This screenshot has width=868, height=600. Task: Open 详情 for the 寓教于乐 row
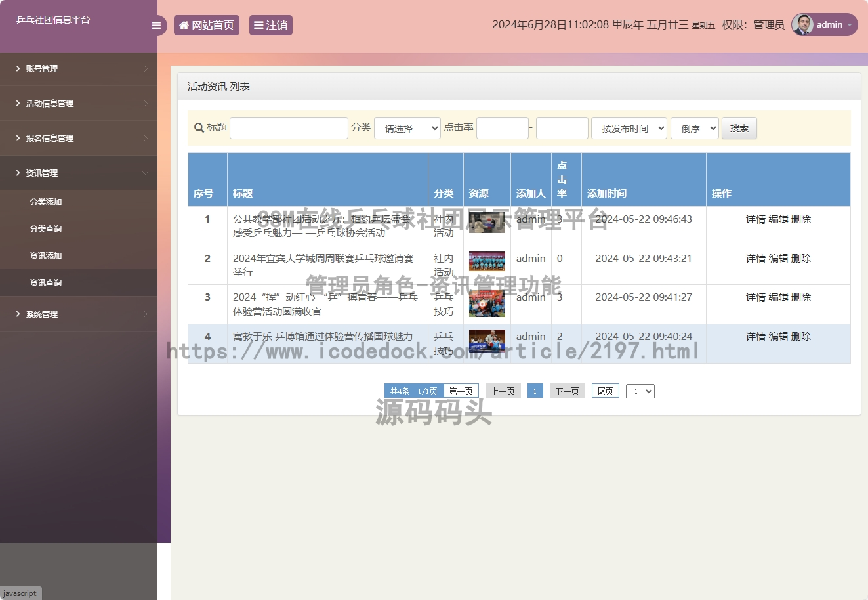point(756,337)
